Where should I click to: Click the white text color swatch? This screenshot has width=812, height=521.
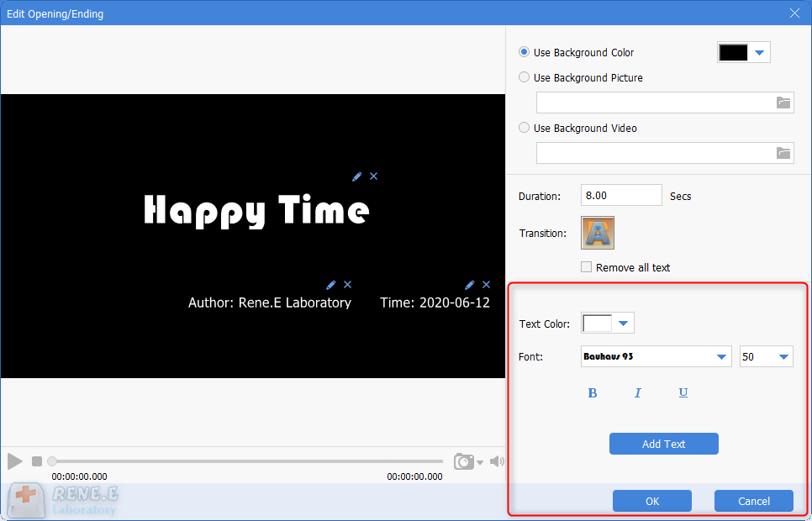pos(598,324)
